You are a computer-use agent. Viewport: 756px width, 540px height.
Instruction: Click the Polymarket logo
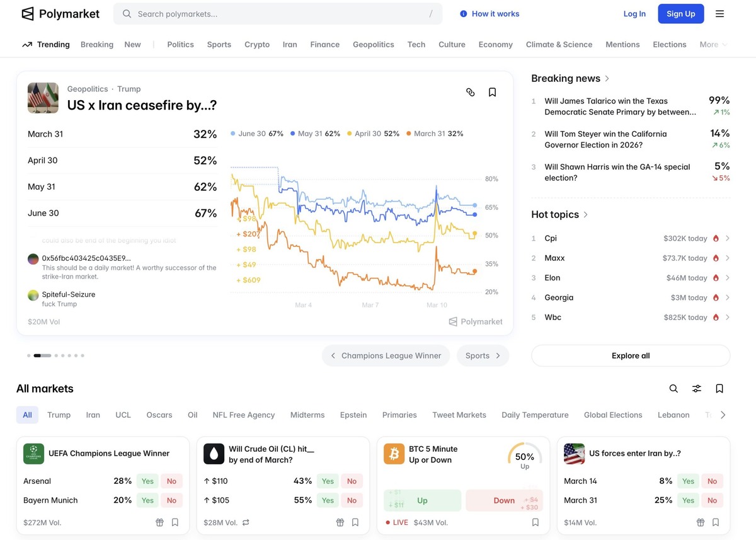click(60, 14)
